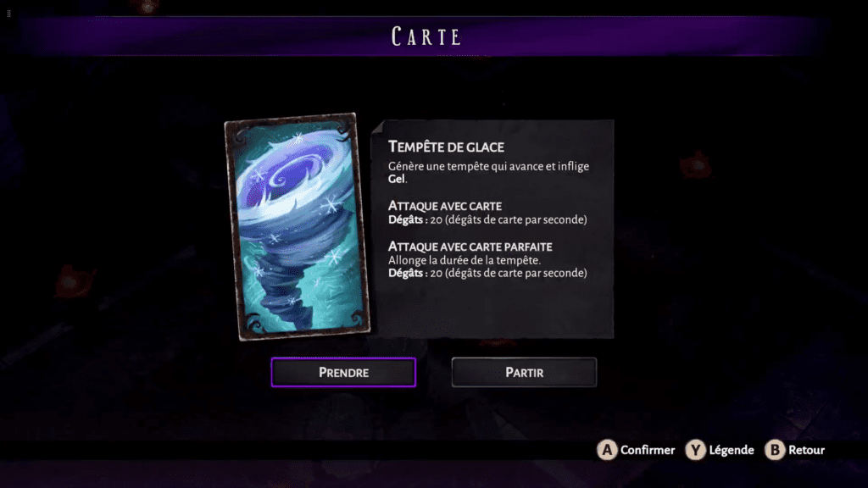Click the Attaque avec carte heading
868x488 pixels.
pyautogui.click(x=445, y=206)
